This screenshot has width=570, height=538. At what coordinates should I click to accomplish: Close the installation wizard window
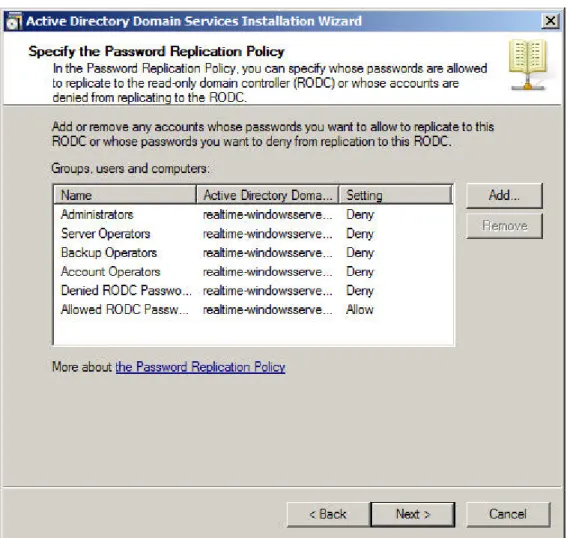click(550, 21)
